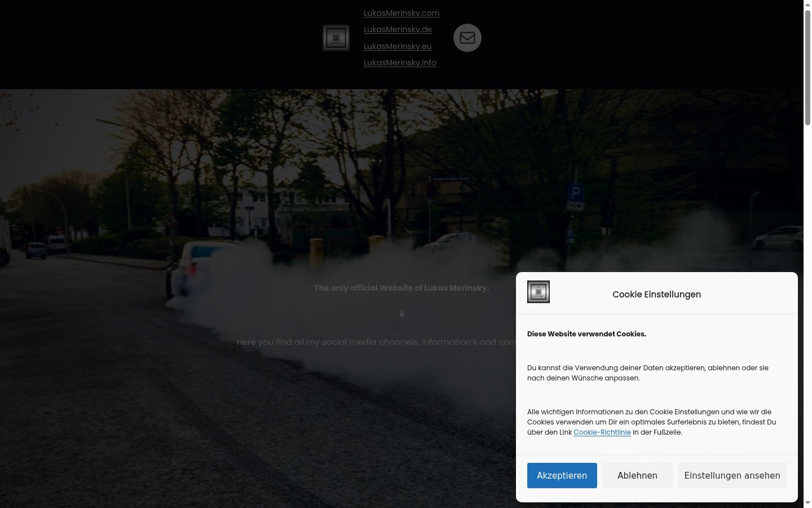Click the small crown symbol below the headline
The height and width of the screenshot is (508, 812).
(402, 314)
